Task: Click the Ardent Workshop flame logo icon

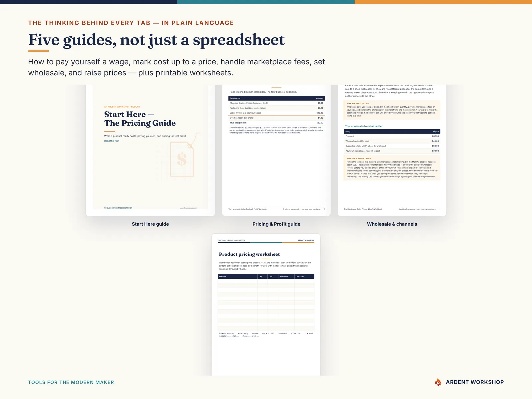Action: pyautogui.click(x=438, y=382)
